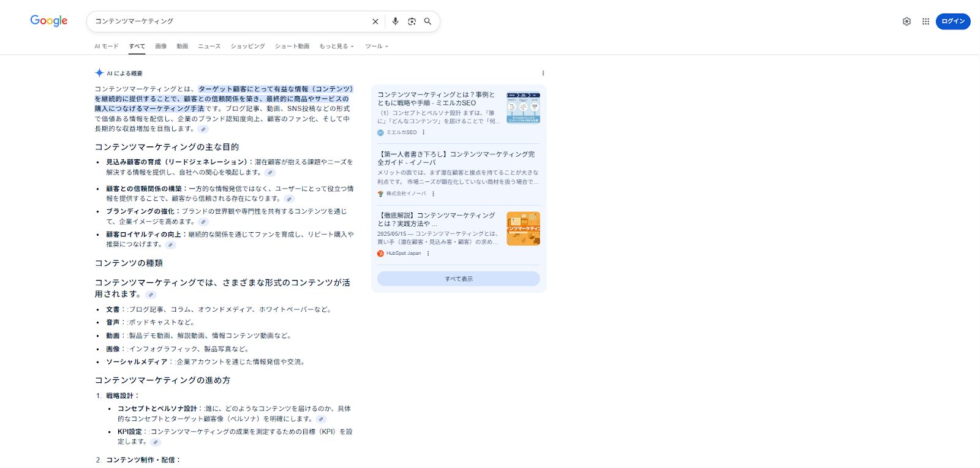
Task: Click into the search input field
Action: click(x=227, y=21)
